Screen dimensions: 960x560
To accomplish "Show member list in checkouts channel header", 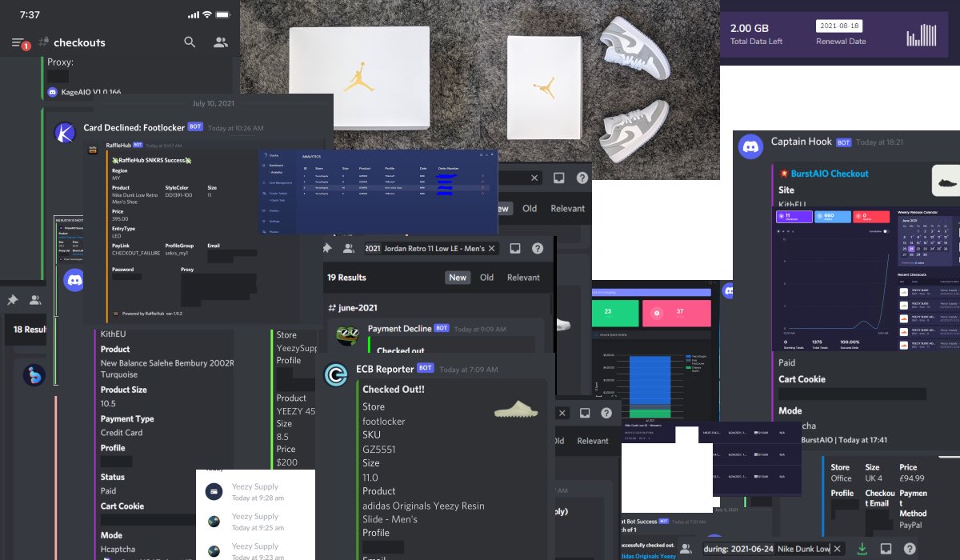I will (x=221, y=42).
